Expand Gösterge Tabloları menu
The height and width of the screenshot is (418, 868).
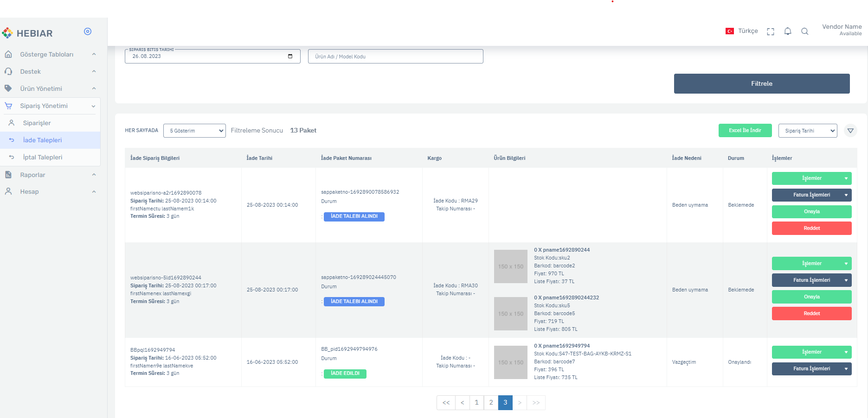coord(94,54)
